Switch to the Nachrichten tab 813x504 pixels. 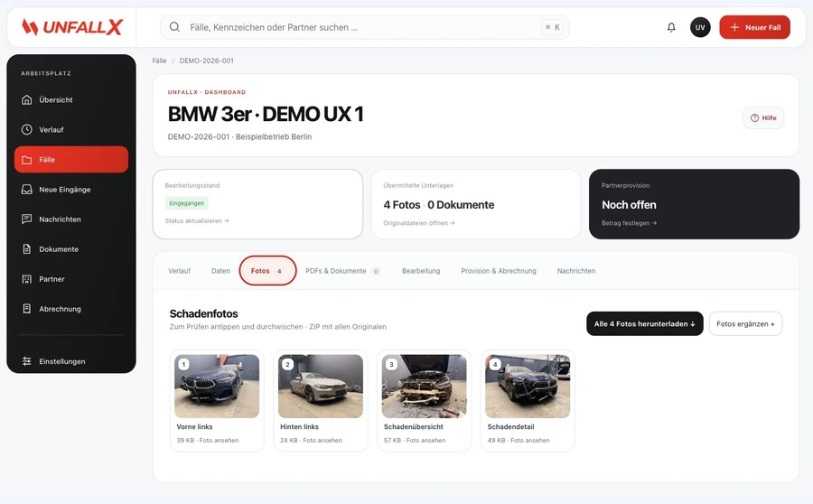coord(576,271)
